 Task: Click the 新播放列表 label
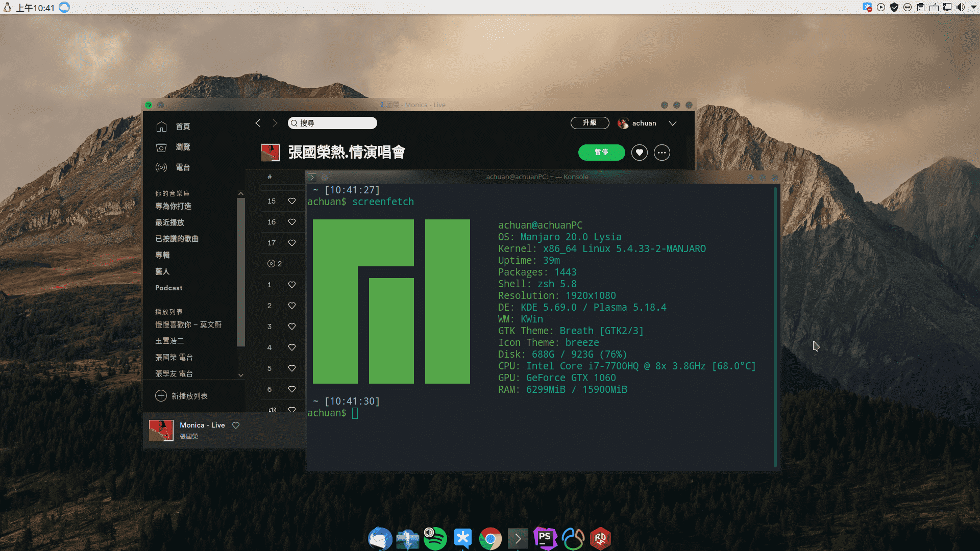coord(189,396)
